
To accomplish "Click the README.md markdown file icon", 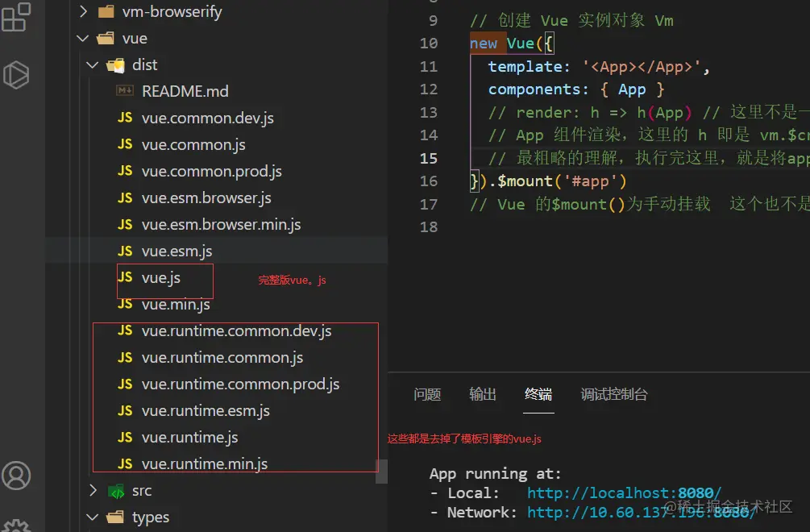I will 124,91.
